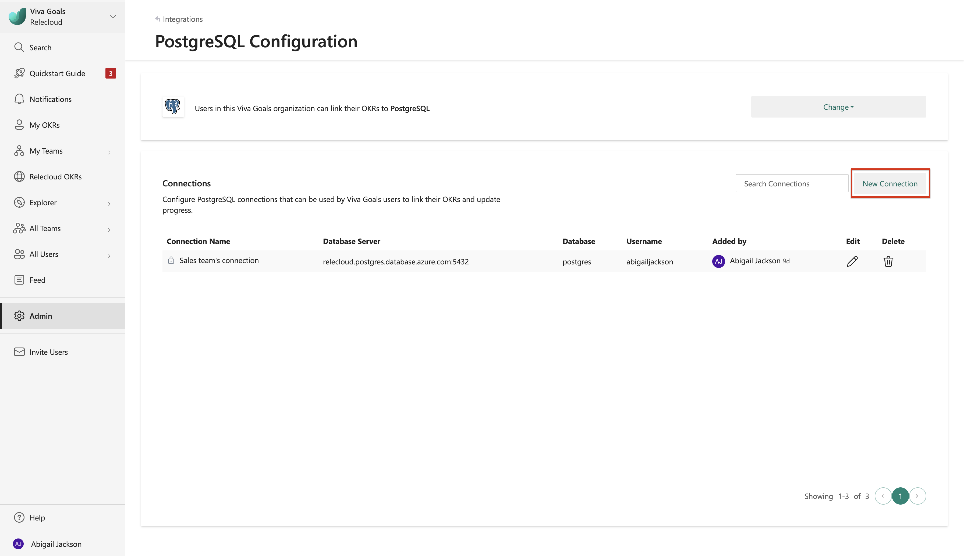Click the Invite Users envelope icon
The image size is (964, 560).
click(x=19, y=352)
